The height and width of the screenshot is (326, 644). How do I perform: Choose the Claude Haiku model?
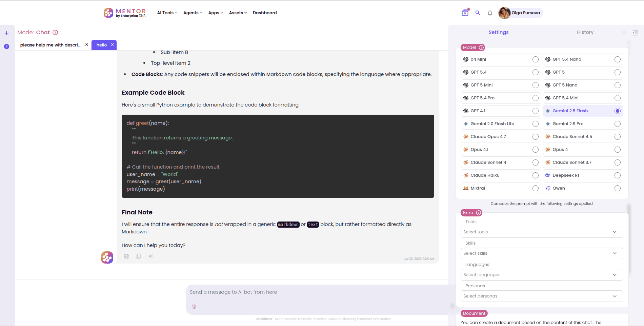[501, 175]
